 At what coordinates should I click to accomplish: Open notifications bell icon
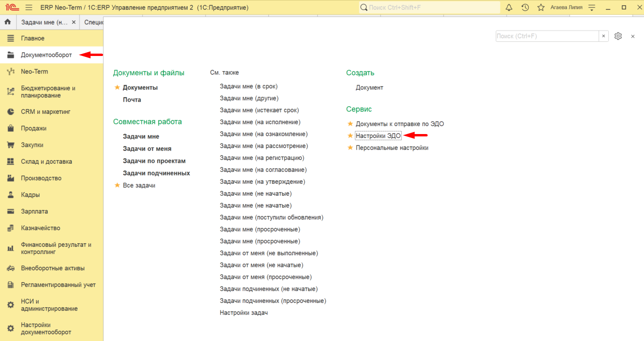pyautogui.click(x=509, y=8)
